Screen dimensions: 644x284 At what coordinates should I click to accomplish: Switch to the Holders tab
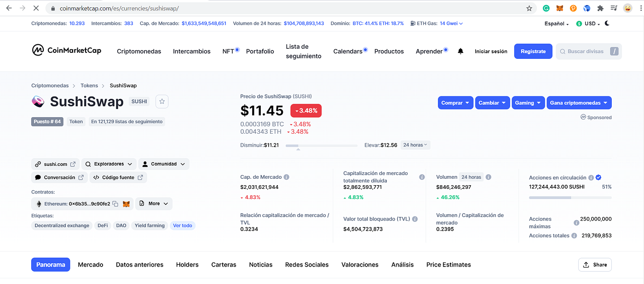click(x=187, y=265)
